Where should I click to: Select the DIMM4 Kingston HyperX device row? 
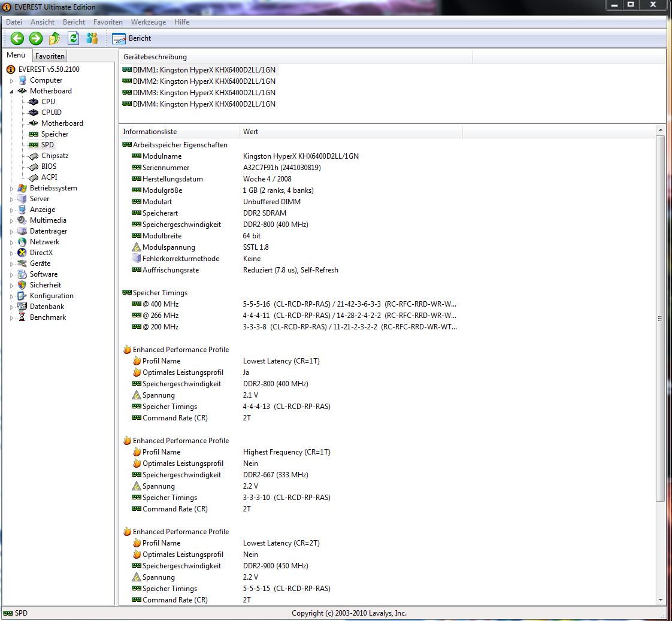(x=199, y=104)
